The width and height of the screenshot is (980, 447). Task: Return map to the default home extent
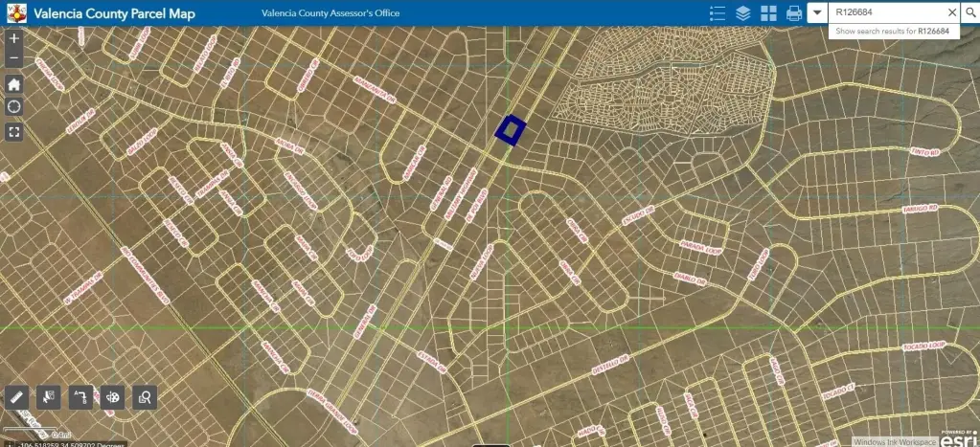click(13, 83)
